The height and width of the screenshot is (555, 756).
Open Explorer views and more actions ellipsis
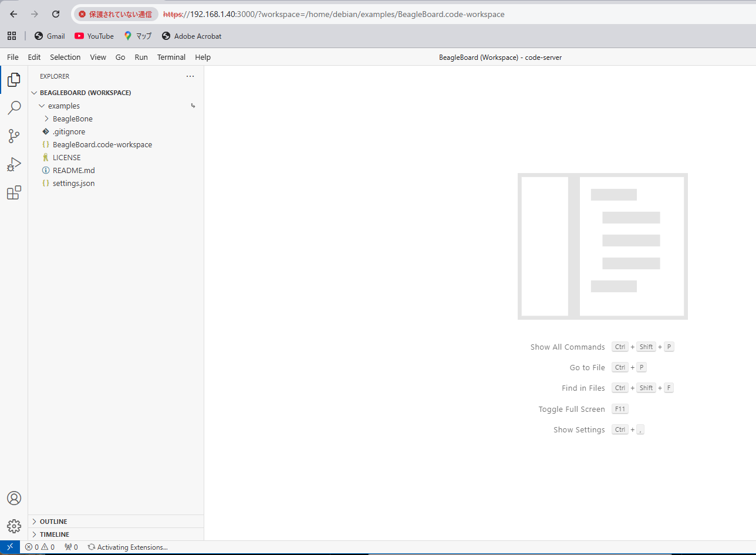coord(190,76)
